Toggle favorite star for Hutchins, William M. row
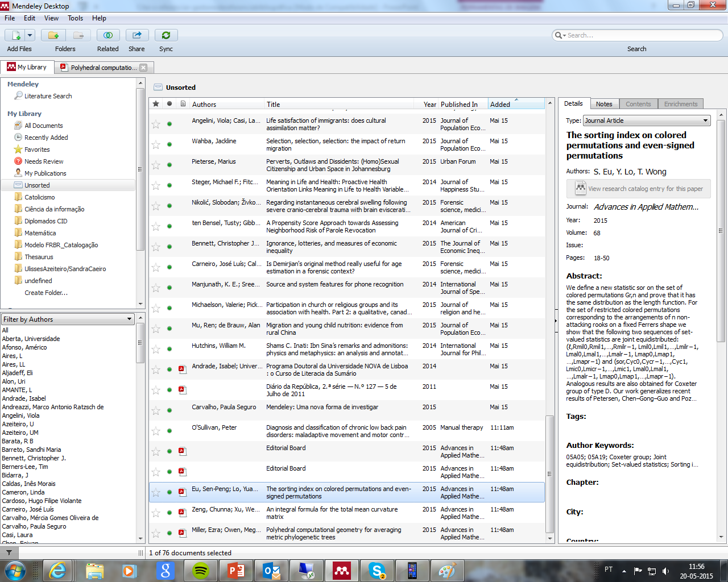The height and width of the screenshot is (582, 728). [156, 350]
